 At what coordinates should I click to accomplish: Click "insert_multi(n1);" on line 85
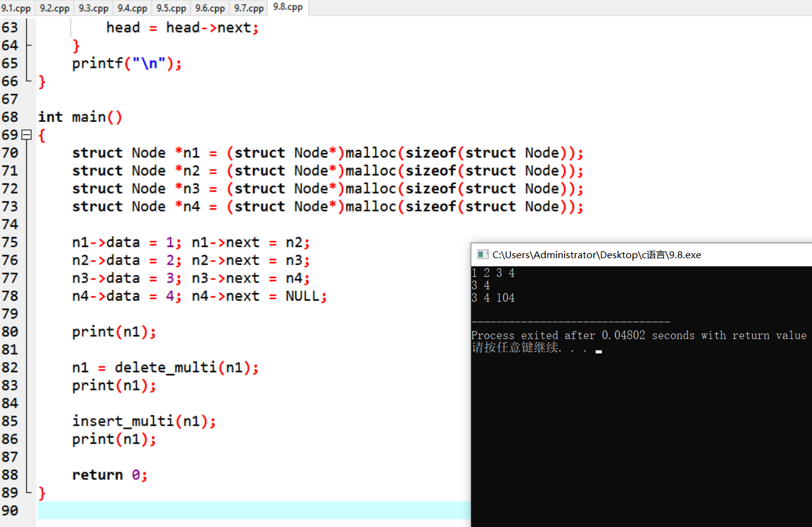(x=144, y=421)
